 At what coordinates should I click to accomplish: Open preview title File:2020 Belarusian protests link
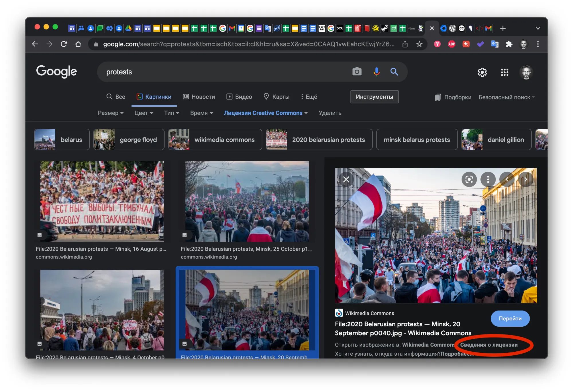coord(403,328)
